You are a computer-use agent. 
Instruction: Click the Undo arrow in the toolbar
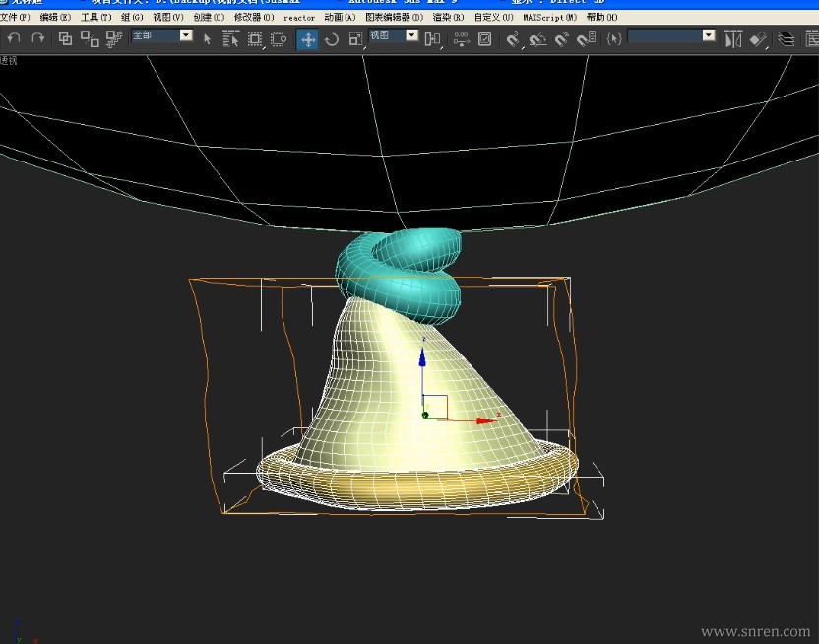(14, 38)
